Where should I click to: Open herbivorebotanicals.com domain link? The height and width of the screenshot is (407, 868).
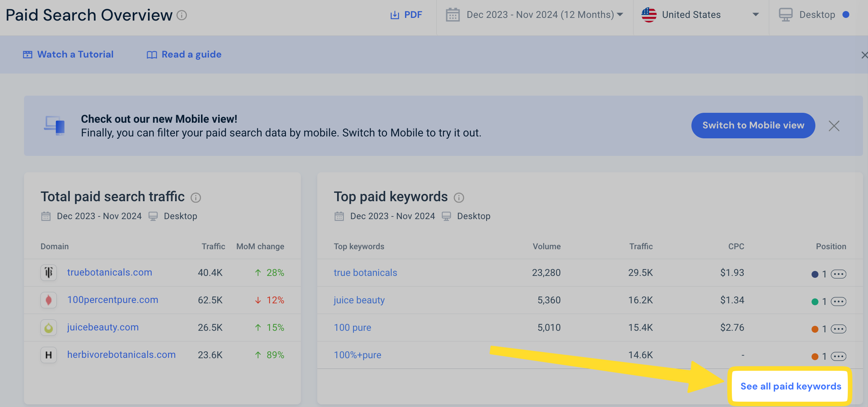point(121,355)
